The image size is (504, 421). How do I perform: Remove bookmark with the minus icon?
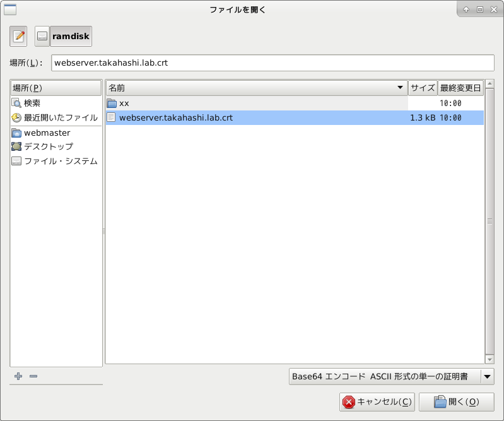[33, 376]
